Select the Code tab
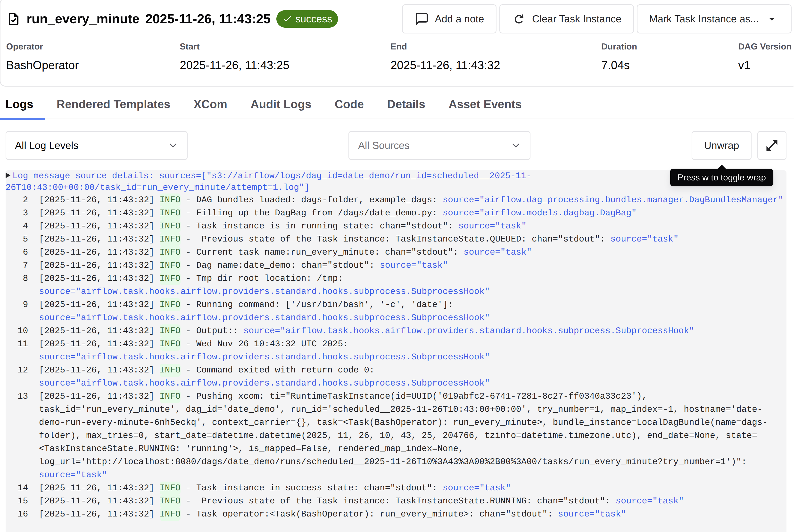The width and height of the screenshot is (794, 532). tap(349, 105)
